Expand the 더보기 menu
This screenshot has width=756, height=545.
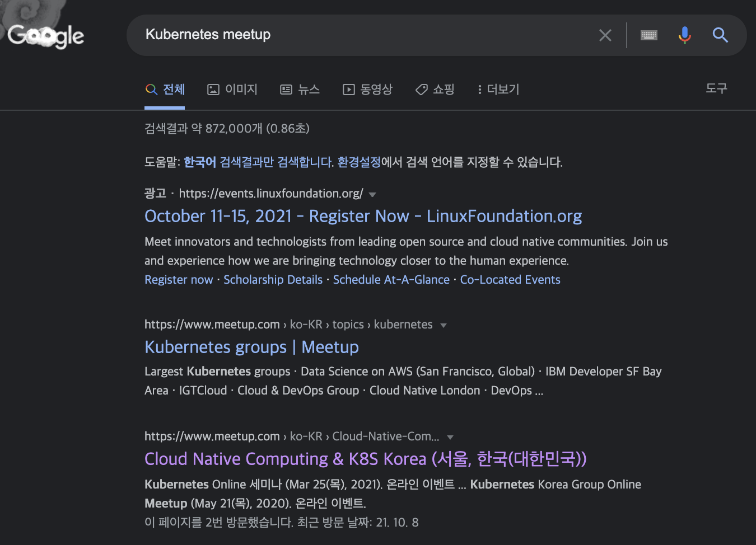[x=498, y=90]
